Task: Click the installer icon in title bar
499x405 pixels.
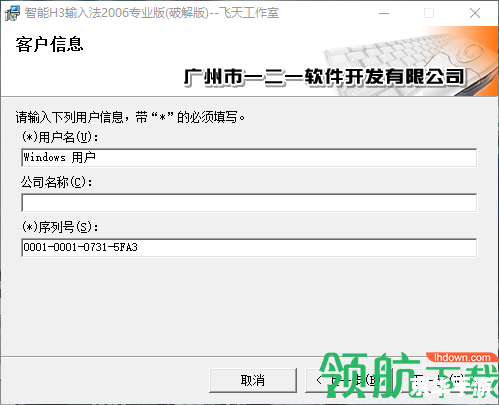Action: [x=12, y=13]
